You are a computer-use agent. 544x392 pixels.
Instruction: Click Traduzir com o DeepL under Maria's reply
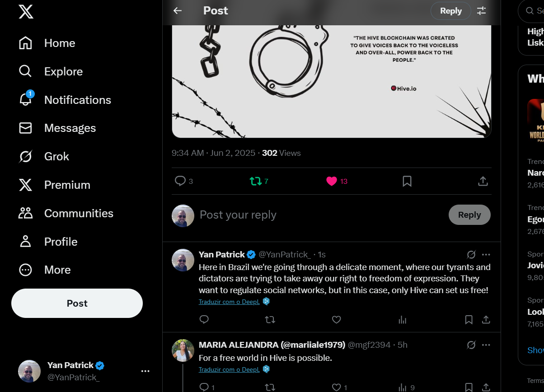[x=229, y=369]
